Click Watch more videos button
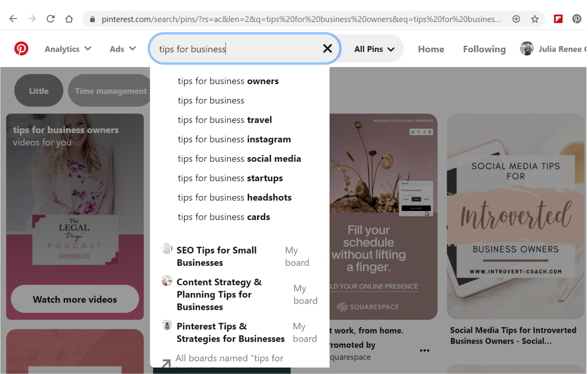 [75, 299]
